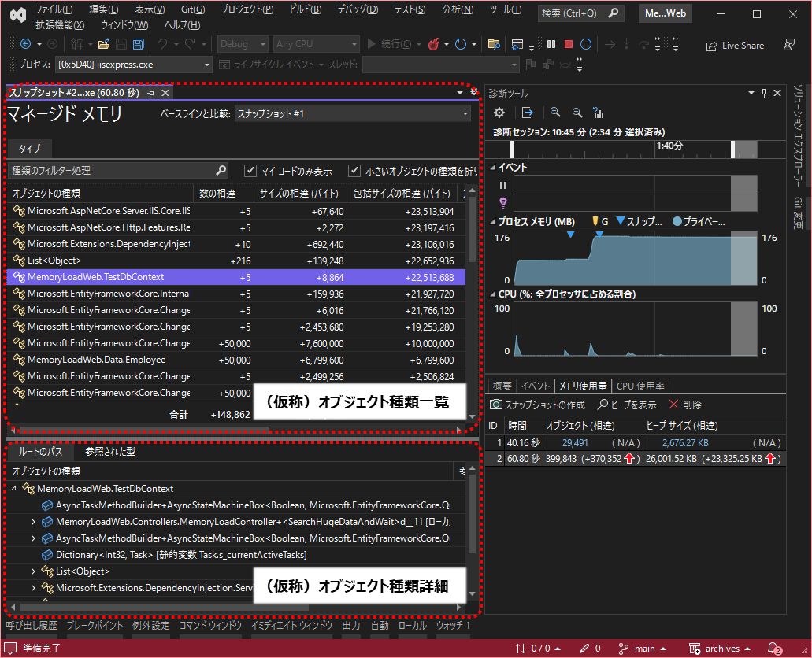812x658 pixels.
Task: Click the Open File folder icon
Action: (104, 45)
